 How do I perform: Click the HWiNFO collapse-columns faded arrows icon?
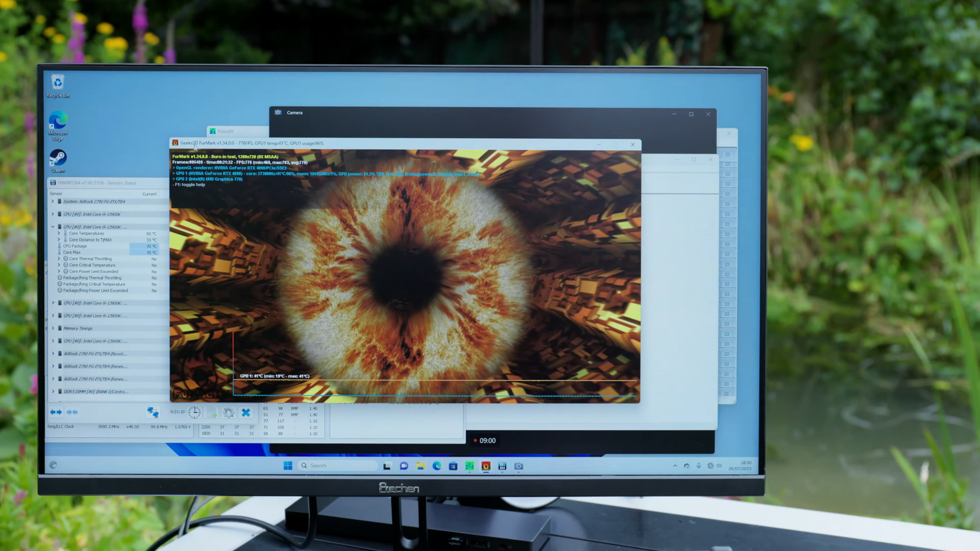pyautogui.click(x=72, y=412)
